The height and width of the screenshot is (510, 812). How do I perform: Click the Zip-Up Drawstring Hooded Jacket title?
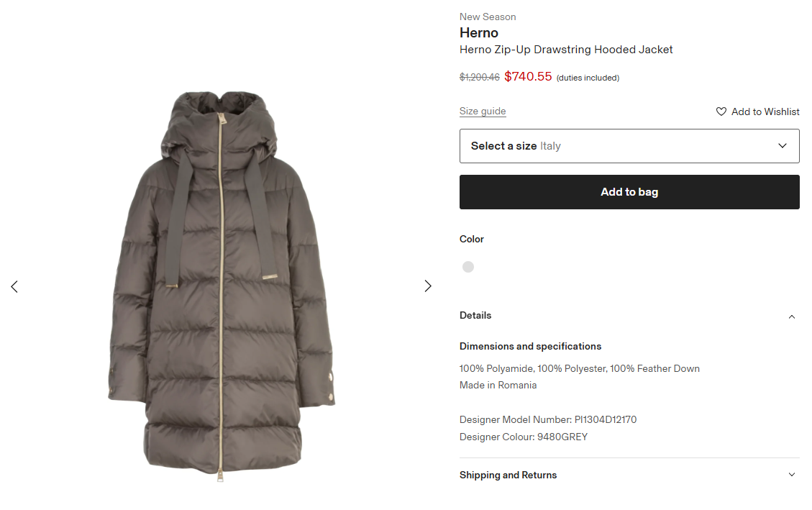(x=566, y=50)
